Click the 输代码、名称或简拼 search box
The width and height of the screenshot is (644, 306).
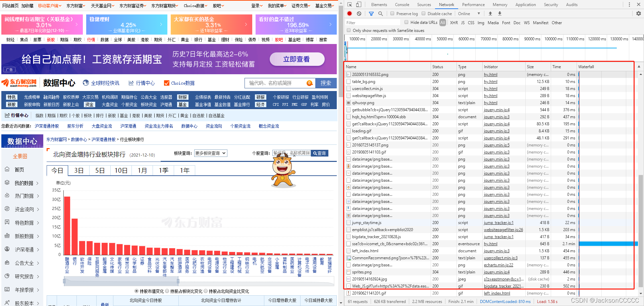[x=280, y=83]
